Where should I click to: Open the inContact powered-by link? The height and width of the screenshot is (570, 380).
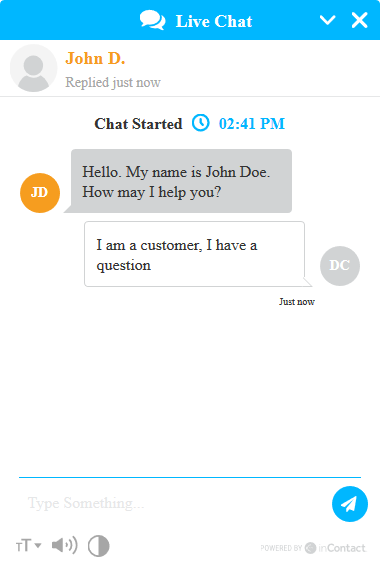click(x=313, y=548)
